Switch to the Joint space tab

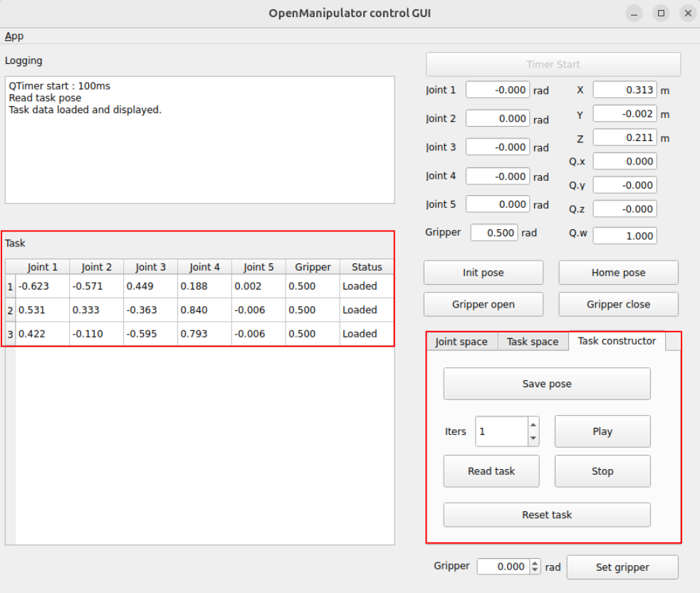461,342
